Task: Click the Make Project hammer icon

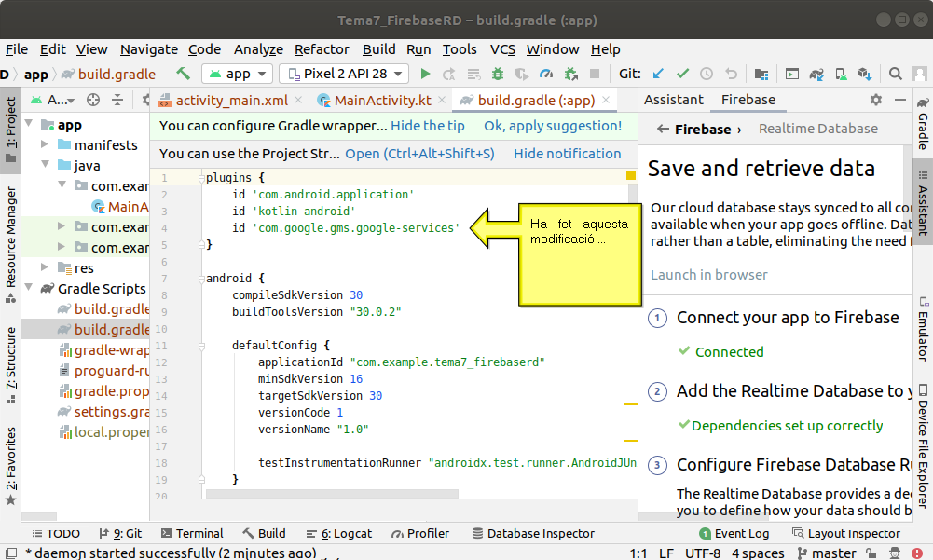Action: coord(183,74)
